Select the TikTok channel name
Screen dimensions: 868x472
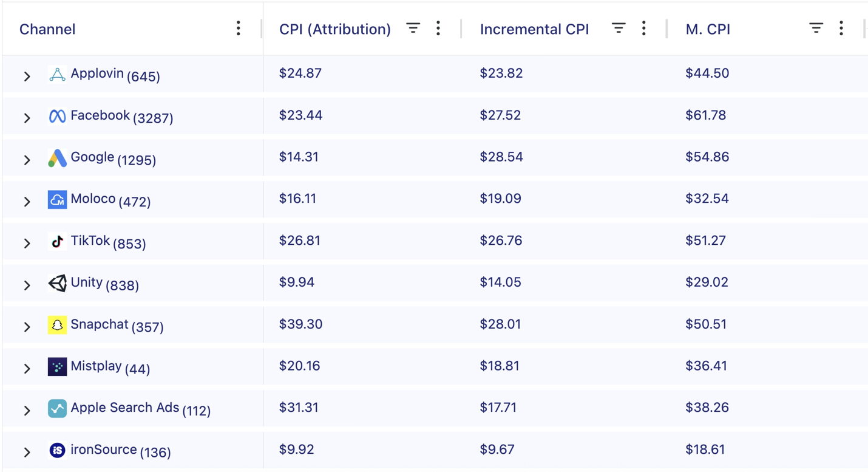90,241
